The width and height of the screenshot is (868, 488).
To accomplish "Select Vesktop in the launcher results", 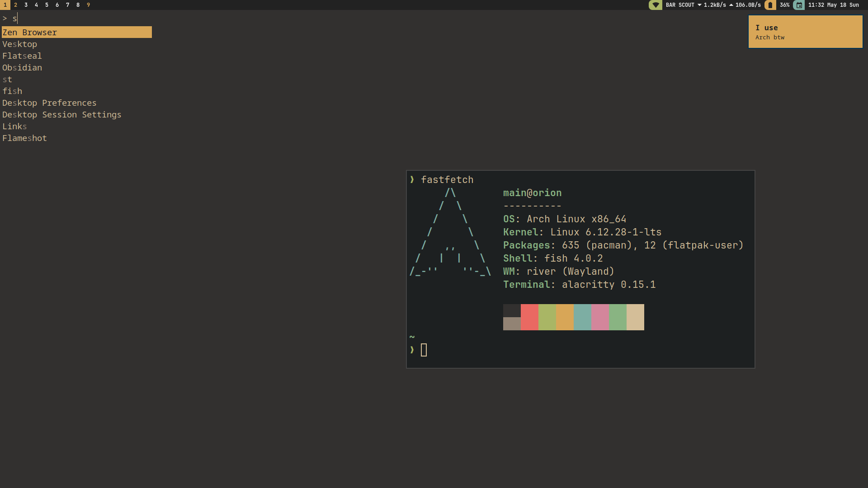I will tap(77, 44).
